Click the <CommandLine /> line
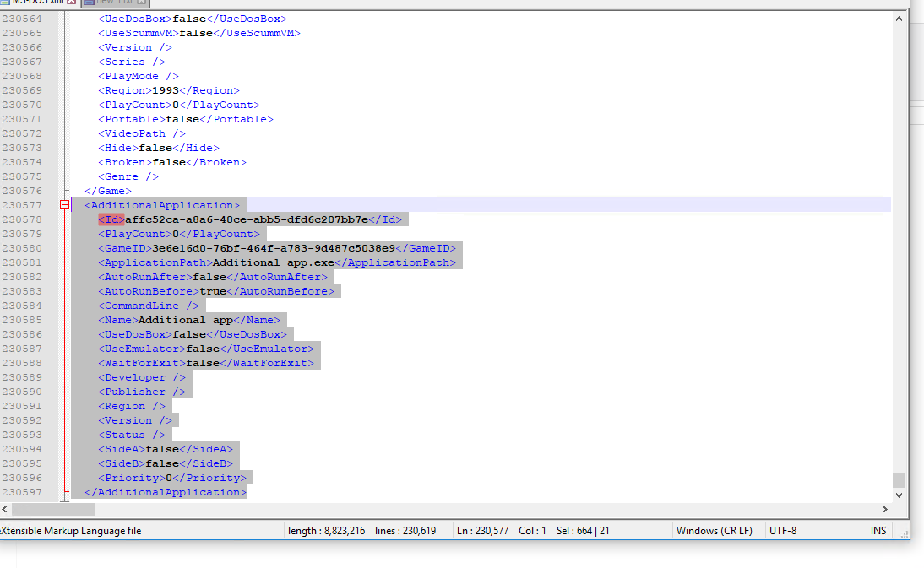Viewport: 924px width, 568px height. [x=149, y=306]
